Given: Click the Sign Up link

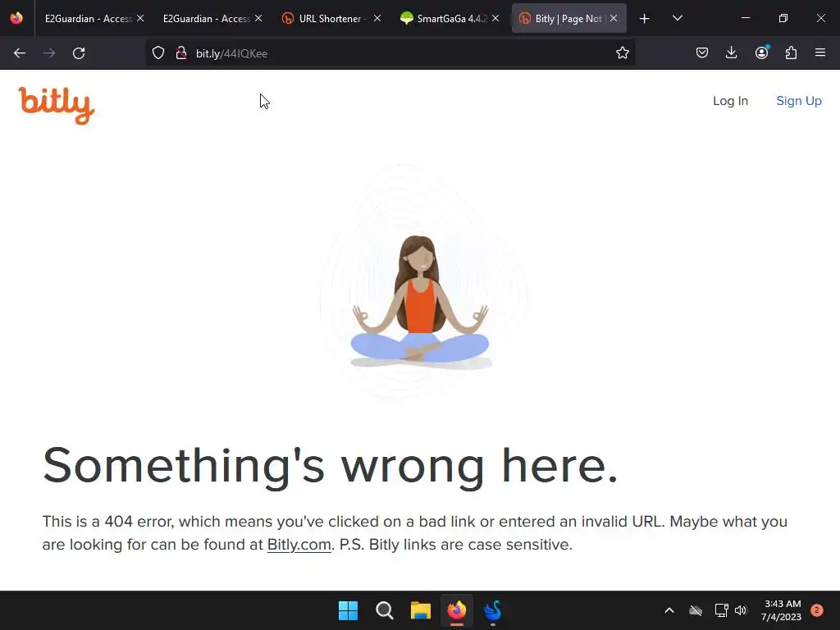Looking at the screenshot, I should point(799,101).
